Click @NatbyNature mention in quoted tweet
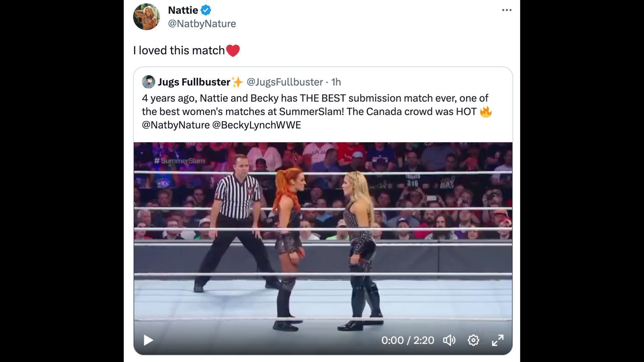 [x=176, y=125]
